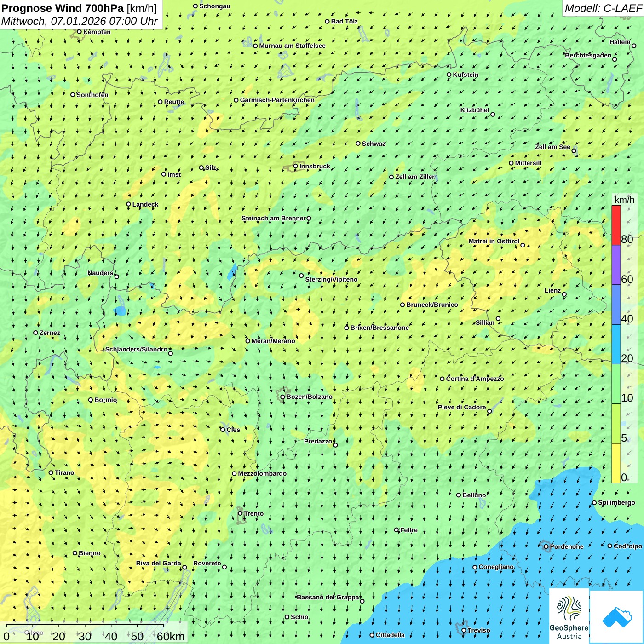Click the Treviso city marker

coord(464,630)
